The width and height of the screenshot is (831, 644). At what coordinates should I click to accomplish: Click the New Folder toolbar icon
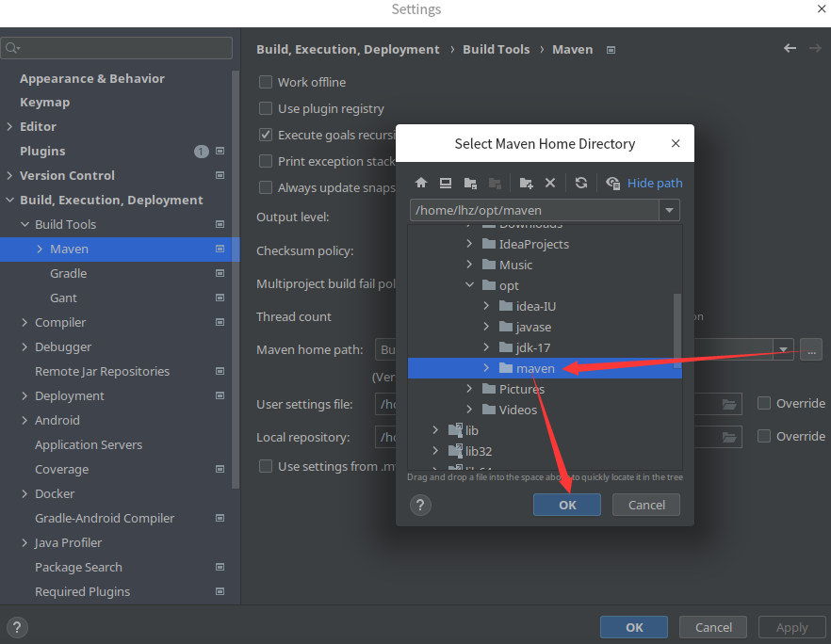pyautogui.click(x=526, y=184)
